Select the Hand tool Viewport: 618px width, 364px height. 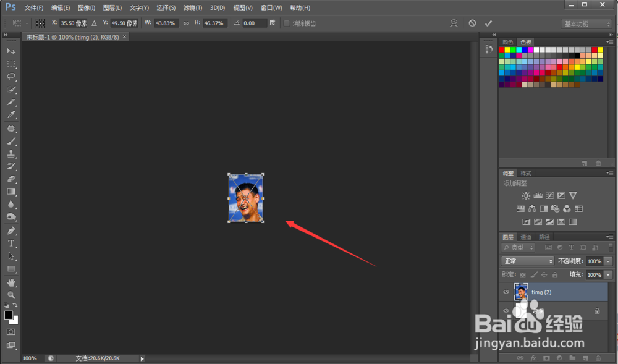tap(11, 282)
